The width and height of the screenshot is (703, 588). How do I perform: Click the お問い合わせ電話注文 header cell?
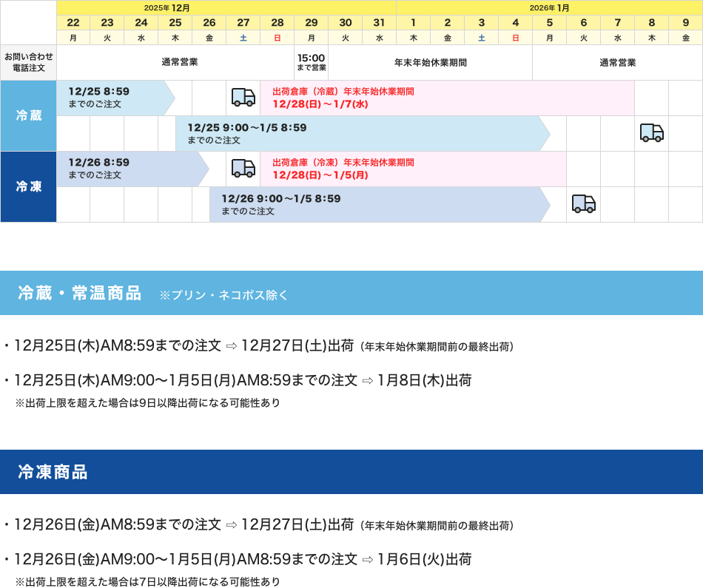[x=29, y=62]
